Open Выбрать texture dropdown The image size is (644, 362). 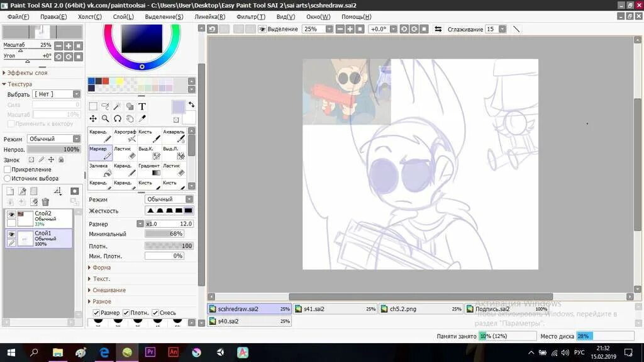(x=76, y=94)
